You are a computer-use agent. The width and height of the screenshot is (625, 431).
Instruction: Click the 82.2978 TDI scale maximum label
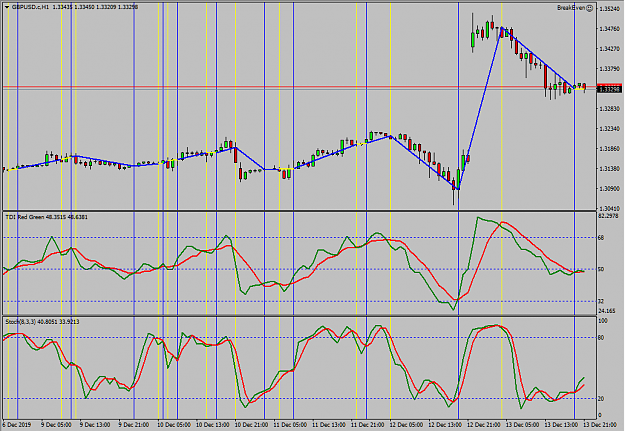tap(608, 216)
